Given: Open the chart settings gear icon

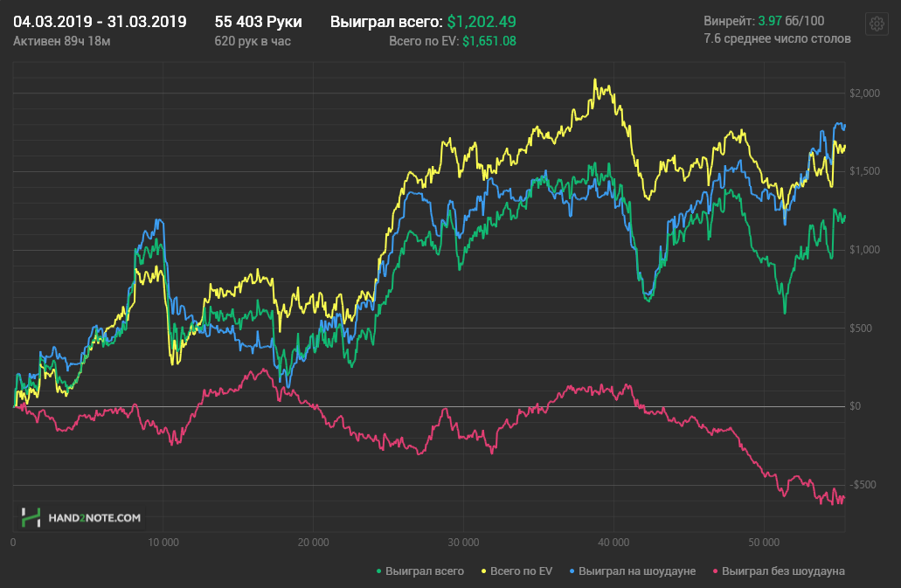Looking at the screenshot, I should pos(877,24).
